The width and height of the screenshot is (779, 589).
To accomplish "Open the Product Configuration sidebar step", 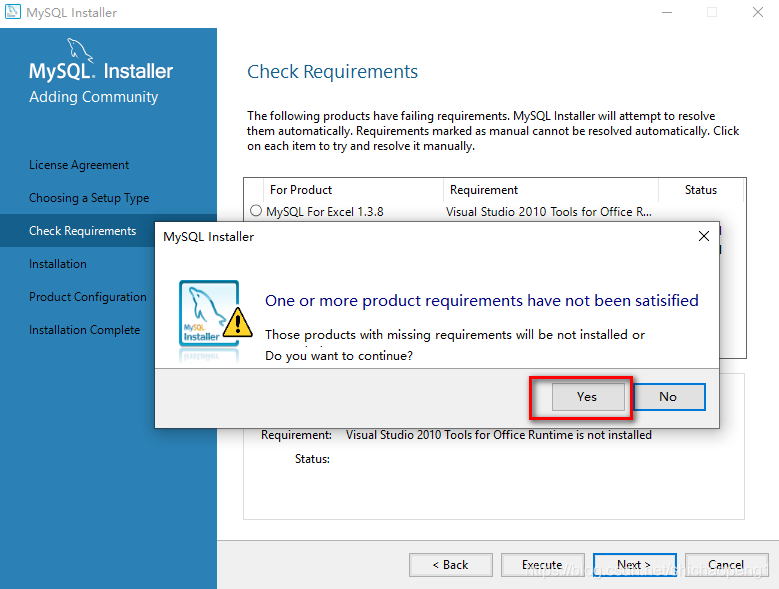I will pos(88,297).
